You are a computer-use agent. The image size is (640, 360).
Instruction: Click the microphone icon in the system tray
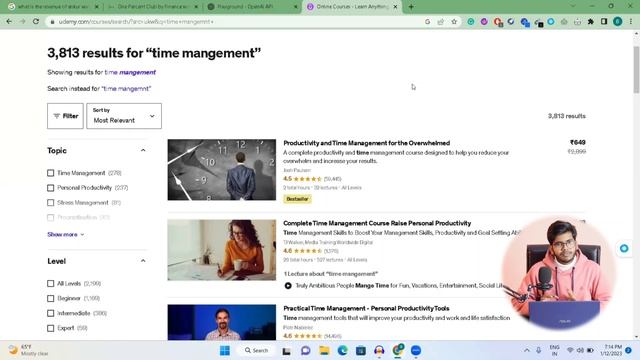coord(539,350)
